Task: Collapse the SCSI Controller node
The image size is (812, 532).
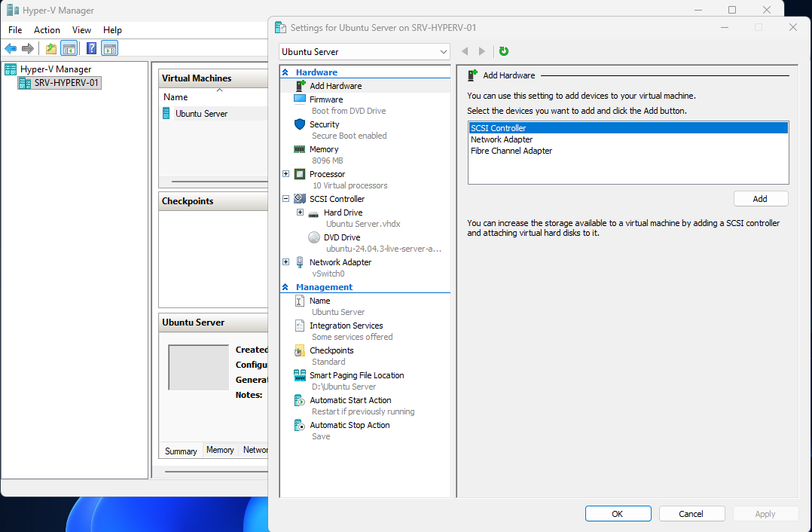Action: click(x=286, y=199)
